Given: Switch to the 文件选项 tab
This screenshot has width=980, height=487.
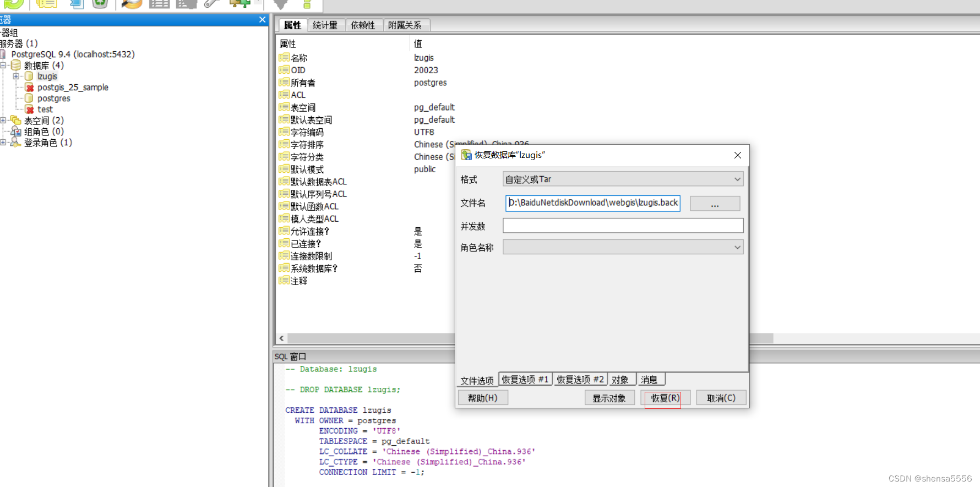Looking at the screenshot, I should tap(477, 380).
